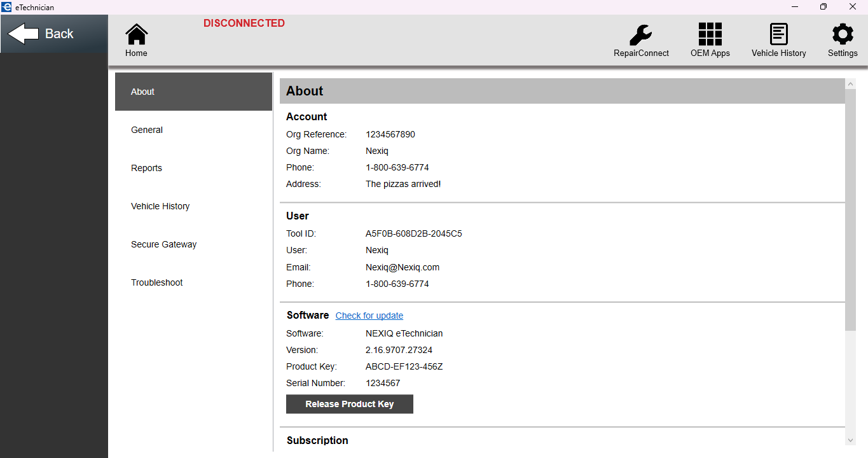Go to the Troubleshoot section

[x=193, y=282]
